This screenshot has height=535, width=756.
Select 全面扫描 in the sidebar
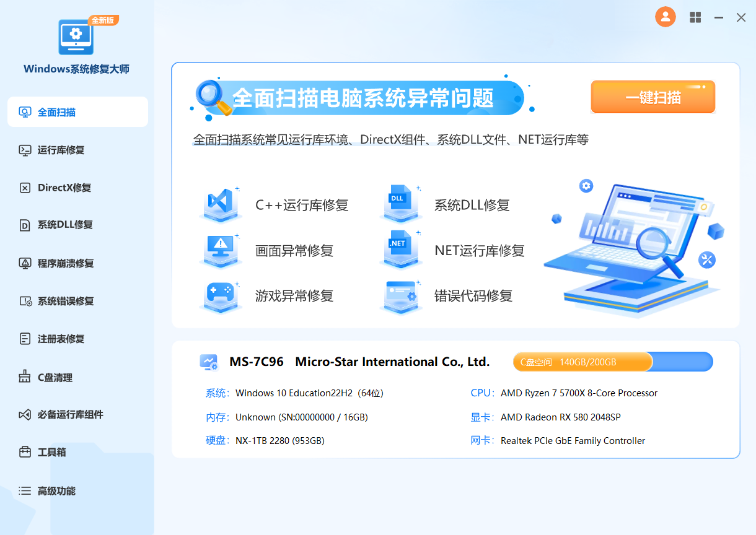point(77,112)
